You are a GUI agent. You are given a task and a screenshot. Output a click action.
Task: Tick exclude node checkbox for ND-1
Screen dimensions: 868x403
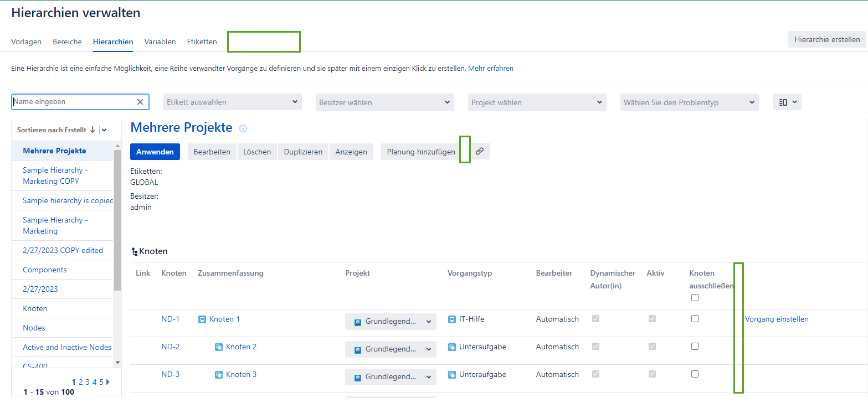pos(695,319)
